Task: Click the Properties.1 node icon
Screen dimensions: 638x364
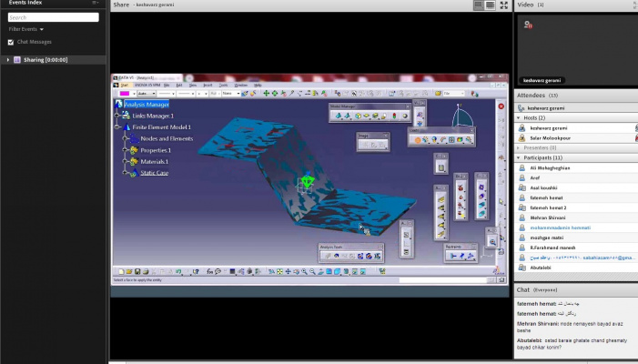Action: tap(134, 150)
